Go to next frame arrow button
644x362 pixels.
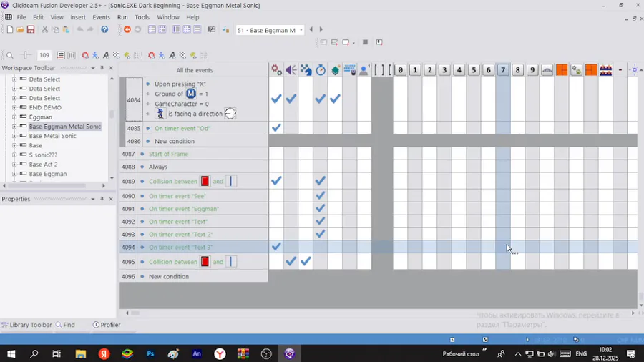pos(321,29)
